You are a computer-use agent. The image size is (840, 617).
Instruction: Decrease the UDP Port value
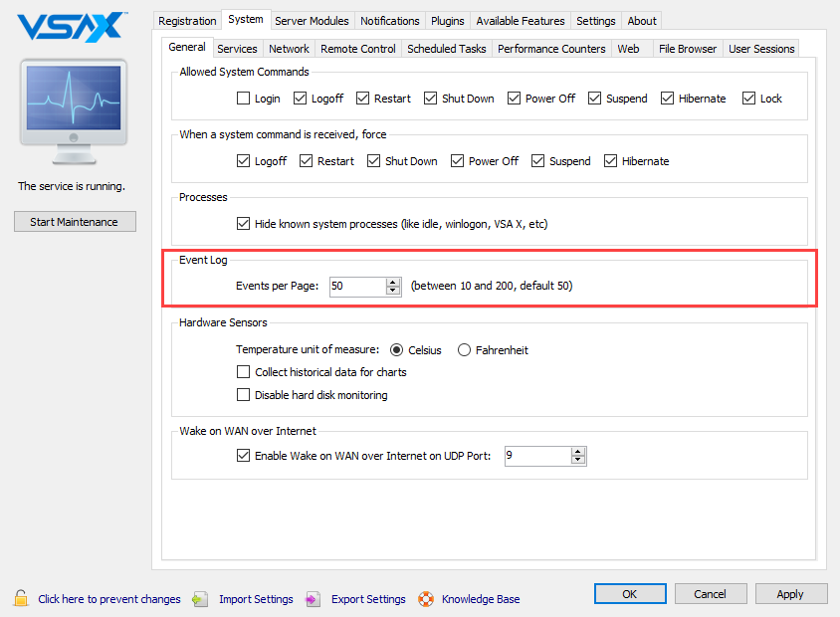click(x=578, y=460)
